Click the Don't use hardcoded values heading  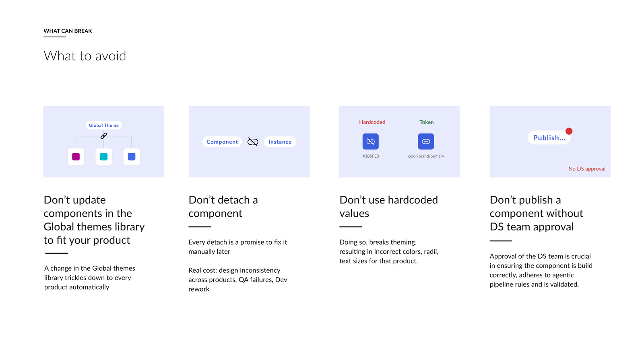coord(388,206)
